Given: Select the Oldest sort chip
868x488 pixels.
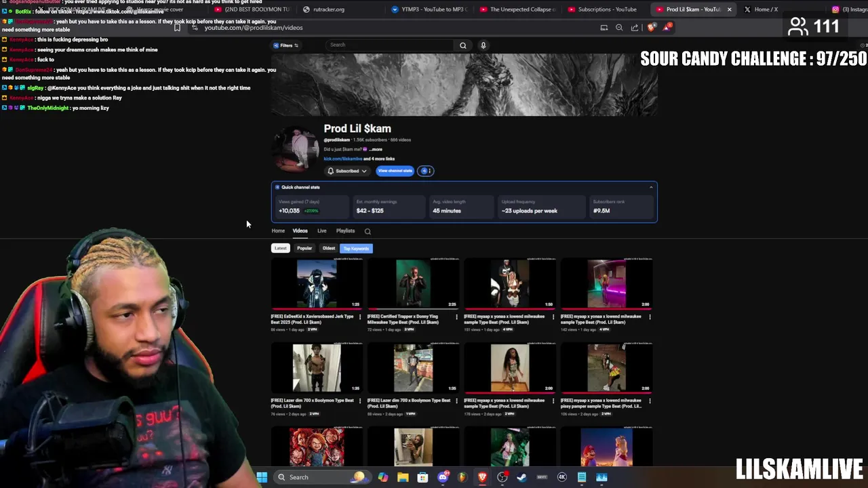Looking at the screenshot, I should [x=329, y=248].
